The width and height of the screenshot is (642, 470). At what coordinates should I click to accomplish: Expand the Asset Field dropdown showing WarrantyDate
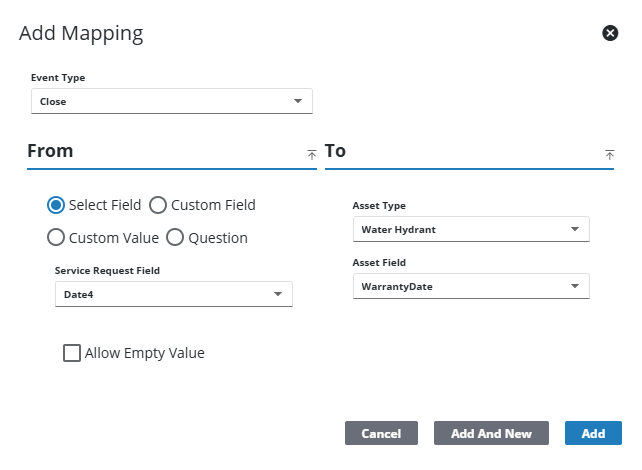click(x=470, y=286)
